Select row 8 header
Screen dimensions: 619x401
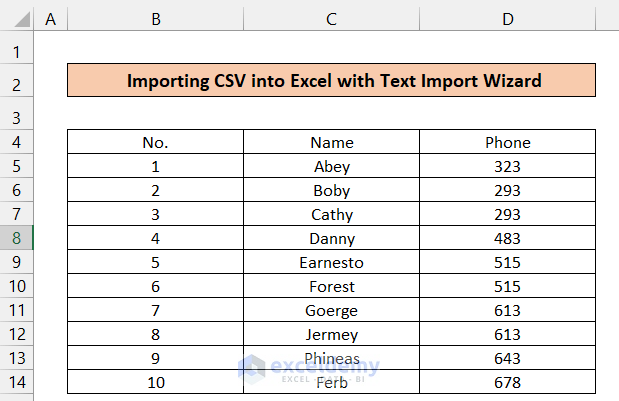click(17, 238)
